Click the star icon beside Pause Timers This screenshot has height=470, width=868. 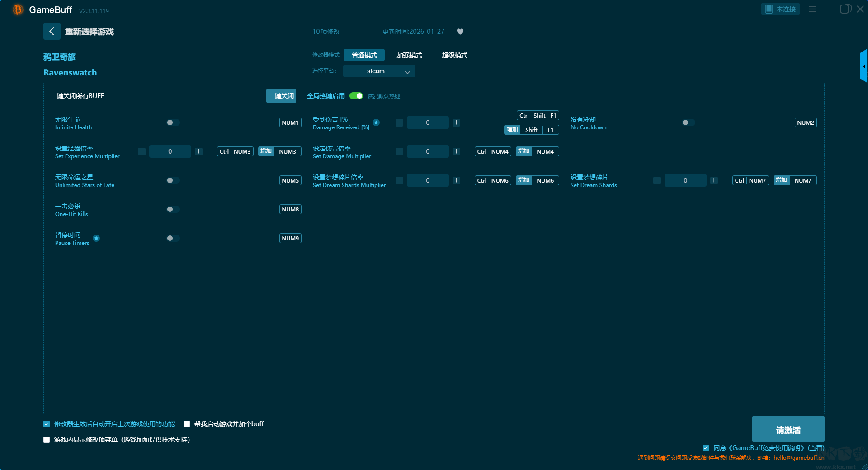96,238
